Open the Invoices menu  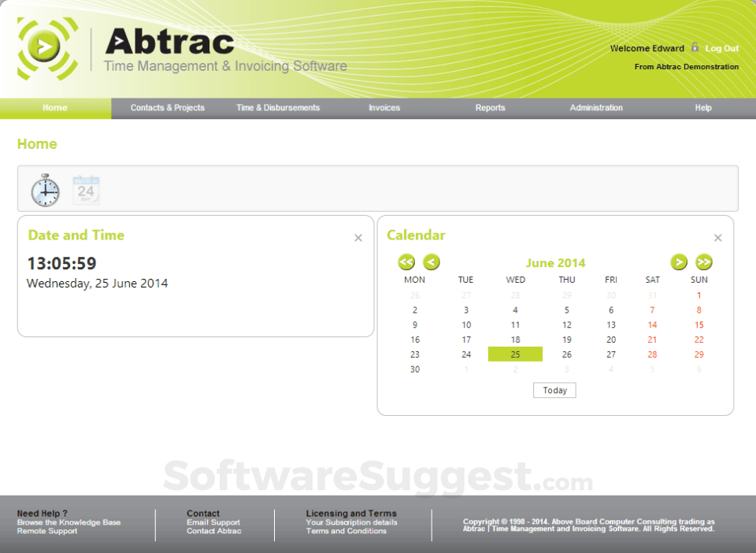coord(384,108)
